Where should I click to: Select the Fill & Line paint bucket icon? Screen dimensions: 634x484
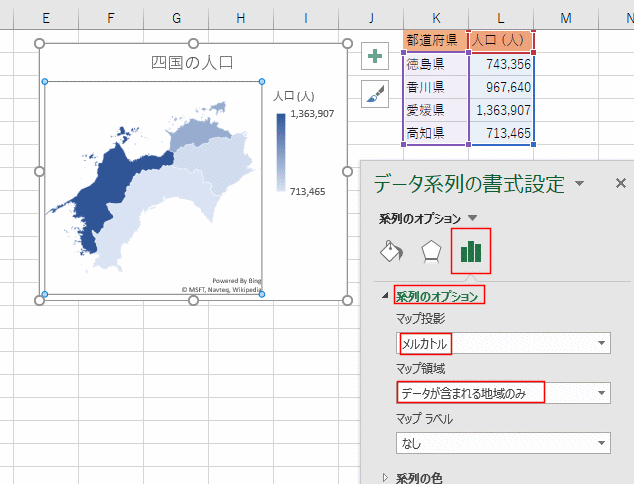[392, 251]
